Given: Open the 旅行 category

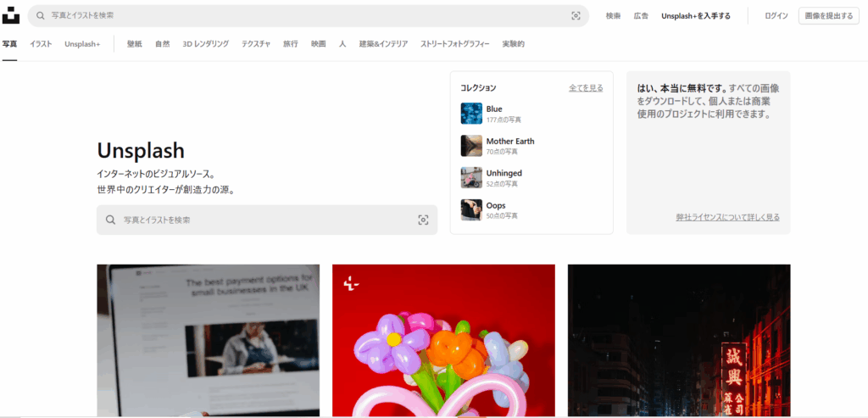Looking at the screenshot, I should point(291,44).
